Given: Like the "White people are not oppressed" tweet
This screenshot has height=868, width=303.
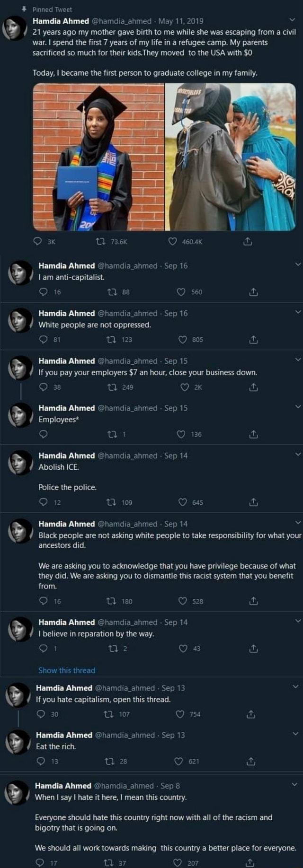Looking at the screenshot, I should point(182,340).
